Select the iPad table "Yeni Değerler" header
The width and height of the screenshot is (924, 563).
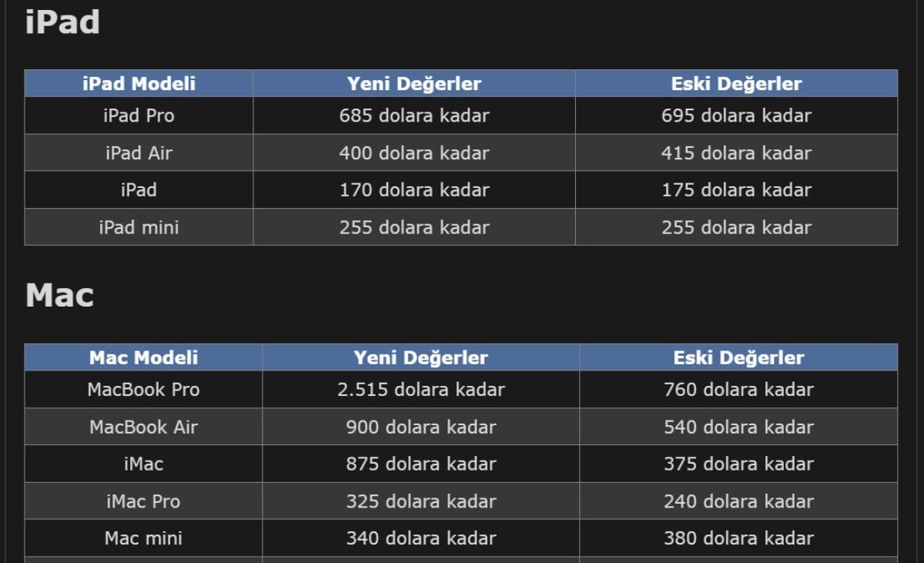414,83
